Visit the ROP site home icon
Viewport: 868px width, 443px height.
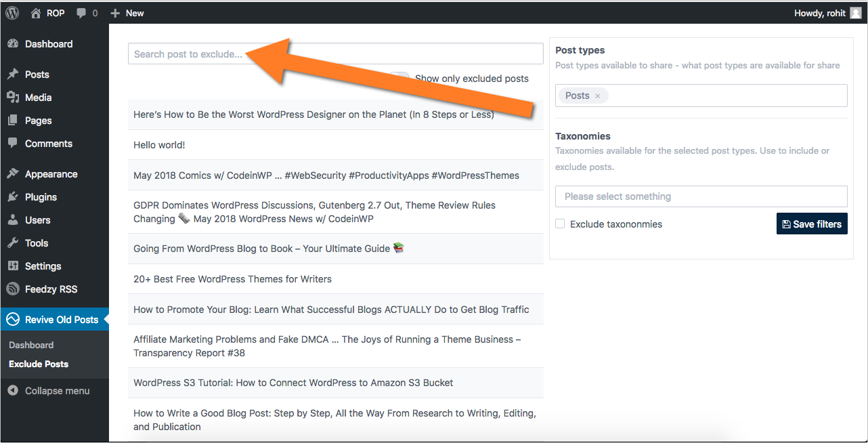(37, 13)
